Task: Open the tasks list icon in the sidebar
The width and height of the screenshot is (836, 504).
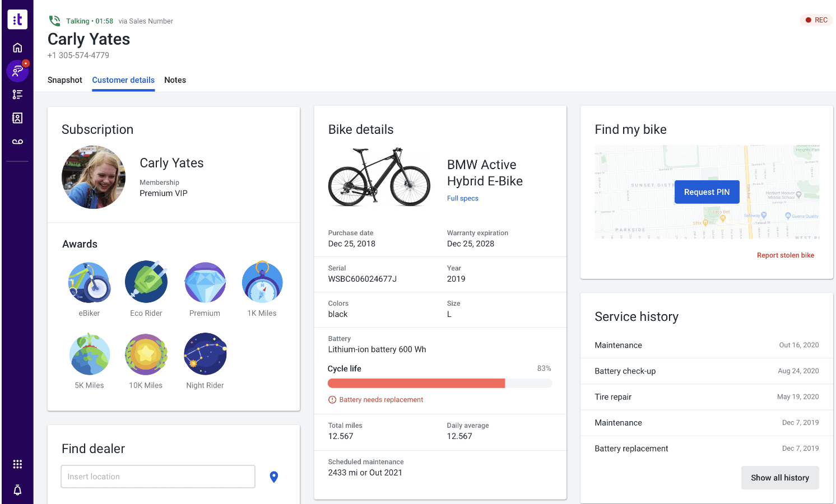Action: click(x=17, y=95)
